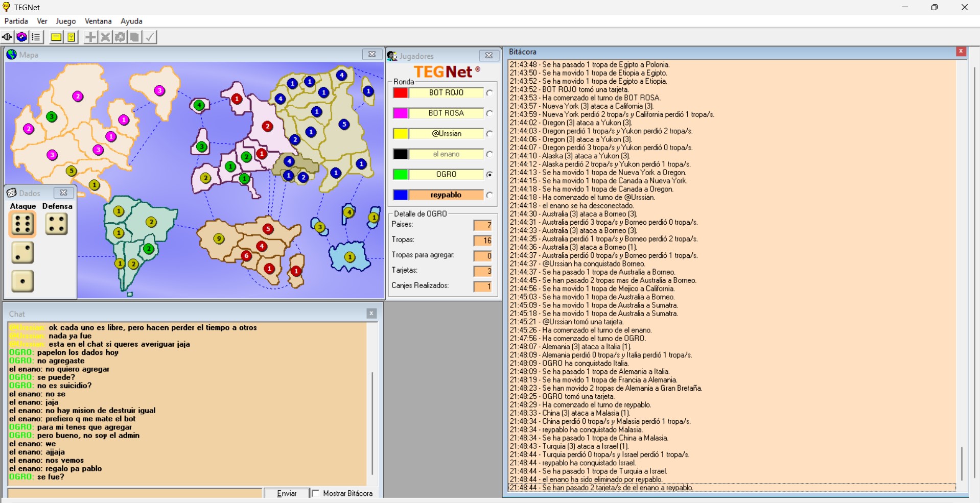Screen dimensions: 980x503
Task: Select the reypablo radio button
Action: (x=489, y=195)
